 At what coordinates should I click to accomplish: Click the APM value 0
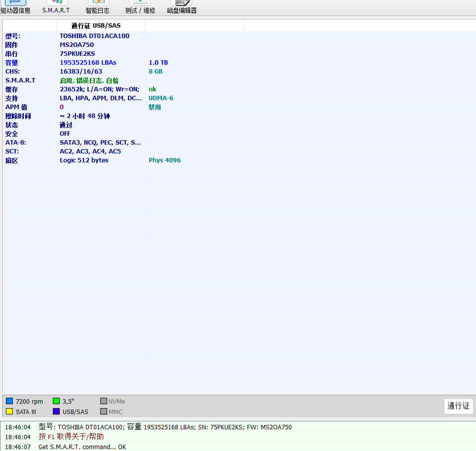[x=62, y=107]
